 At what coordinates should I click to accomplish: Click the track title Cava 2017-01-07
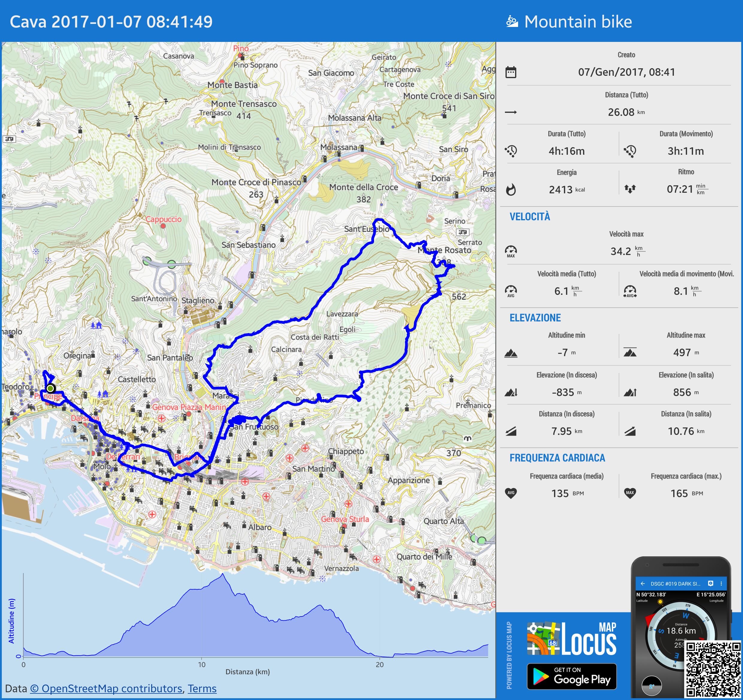pyautogui.click(x=111, y=22)
